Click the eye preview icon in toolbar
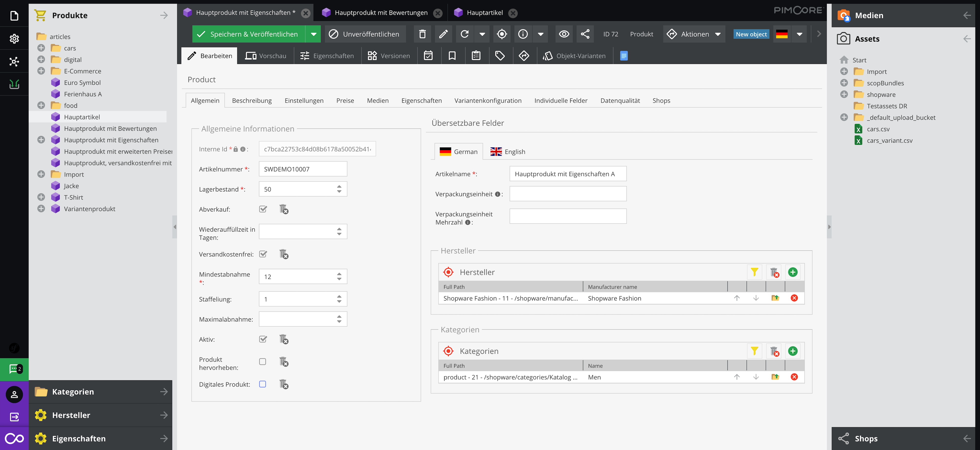The height and width of the screenshot is (450, 980). click(x=564, y=34)
